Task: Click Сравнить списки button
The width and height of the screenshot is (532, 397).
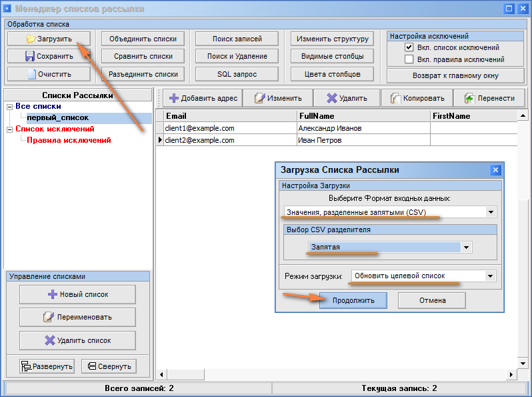Action: [143, 56]
